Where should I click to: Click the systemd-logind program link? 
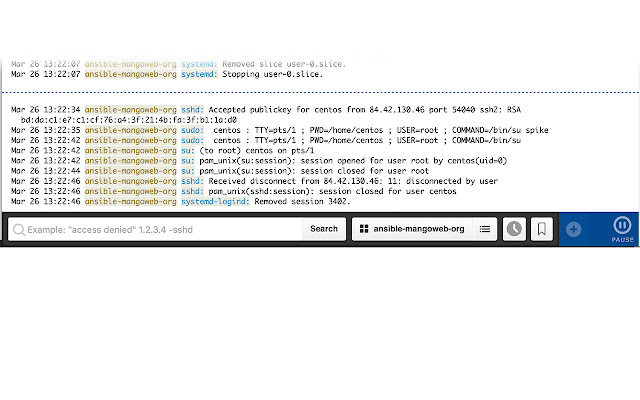pyautogui.click(x=215, y=202)
